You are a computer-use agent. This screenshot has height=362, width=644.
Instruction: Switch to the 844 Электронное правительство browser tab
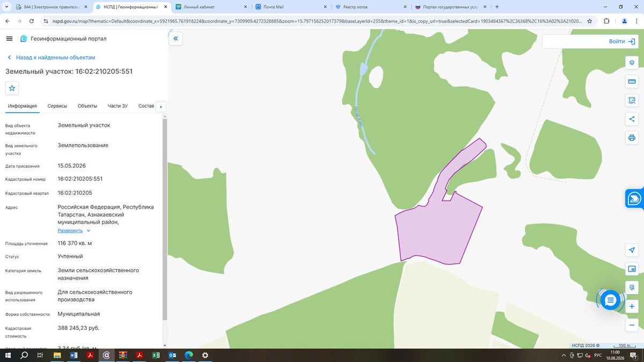tap(51, 7)
